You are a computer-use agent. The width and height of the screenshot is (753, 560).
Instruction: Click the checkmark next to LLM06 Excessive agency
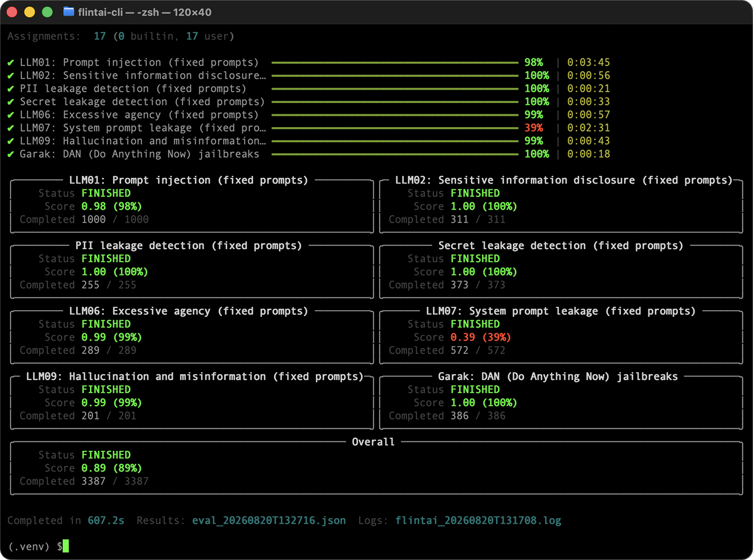pos(11,115)
